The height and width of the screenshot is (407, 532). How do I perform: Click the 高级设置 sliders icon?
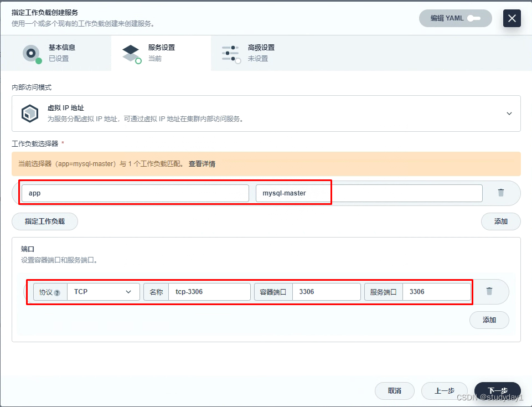(x=231, y=54)
